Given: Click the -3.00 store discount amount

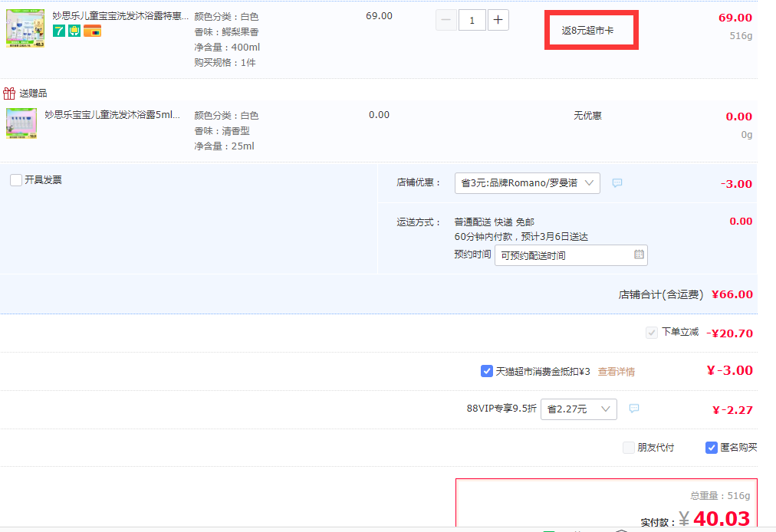Looking at the screenshot, I should (736, 184).
